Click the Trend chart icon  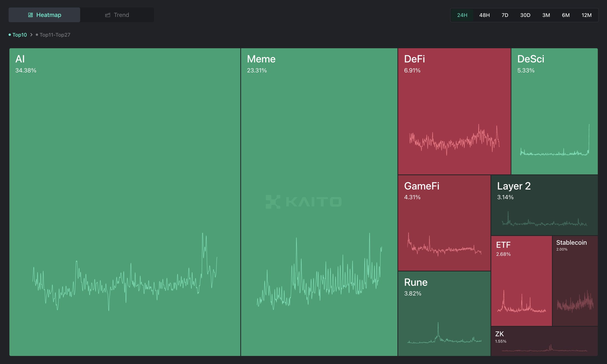click(108, 15)
